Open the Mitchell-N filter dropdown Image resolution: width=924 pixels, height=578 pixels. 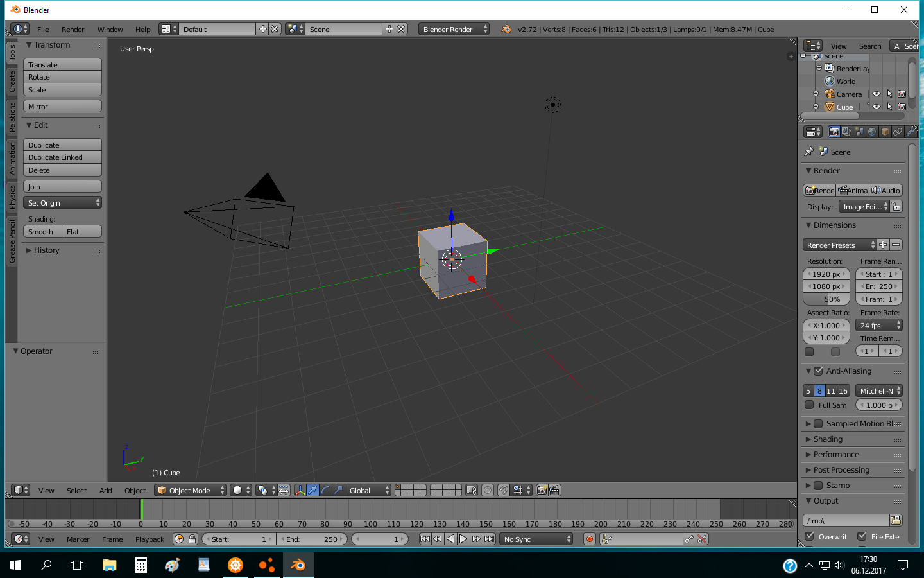tap(879, 390)
